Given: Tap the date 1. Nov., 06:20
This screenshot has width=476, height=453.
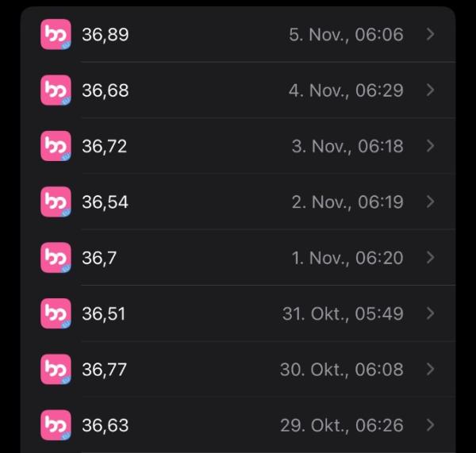Looking at the screenshot, I should point(347,258).
